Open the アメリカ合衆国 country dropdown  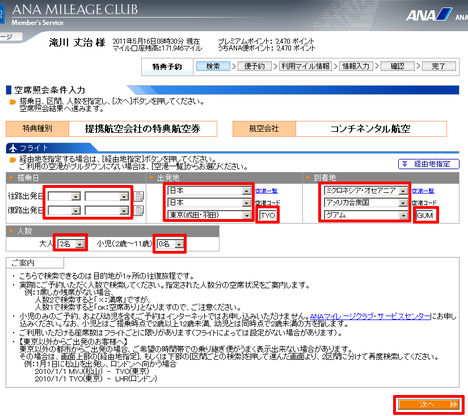366,203
